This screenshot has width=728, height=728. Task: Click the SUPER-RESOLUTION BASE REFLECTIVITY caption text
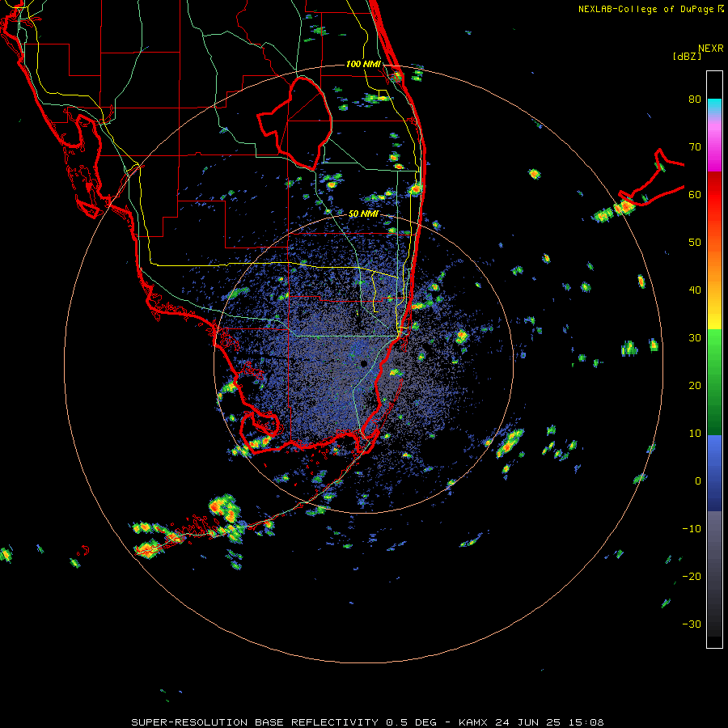pos(255,722)
